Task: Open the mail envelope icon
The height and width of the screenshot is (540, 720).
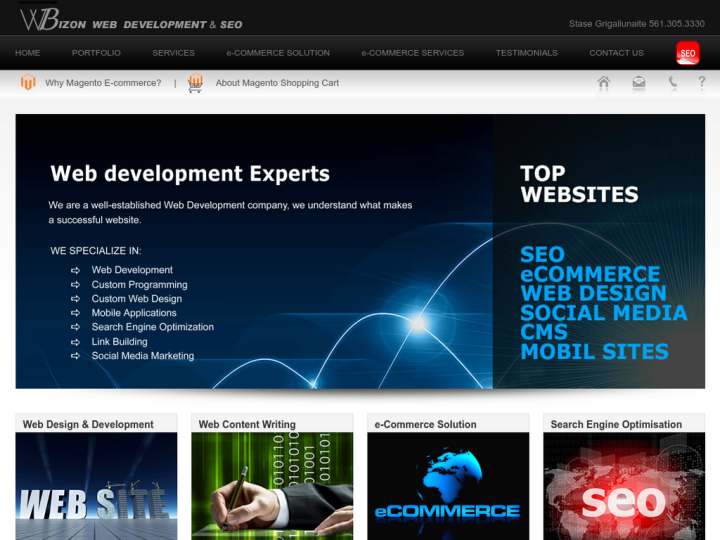Action: 638,83
